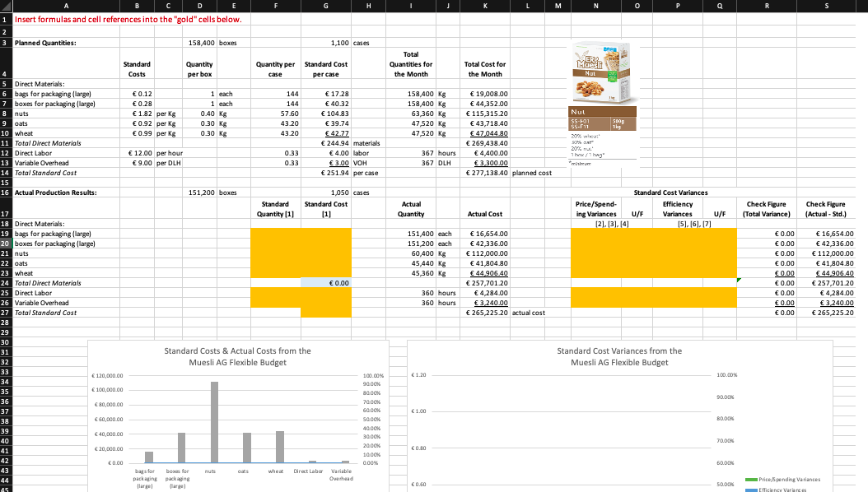
Task: Select the brown 'Nut' product label image
Action: point(602,118)
